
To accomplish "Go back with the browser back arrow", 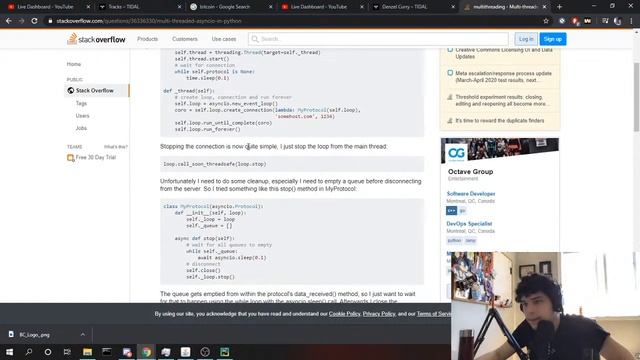I will pyautogui.click(x=9, y=21).
